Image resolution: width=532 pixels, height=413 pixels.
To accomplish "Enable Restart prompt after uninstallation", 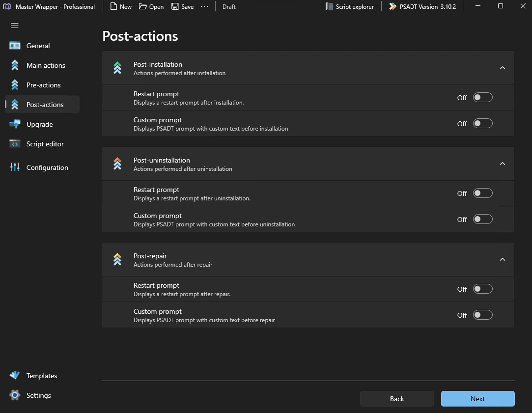I will click(x=482, y=193).
